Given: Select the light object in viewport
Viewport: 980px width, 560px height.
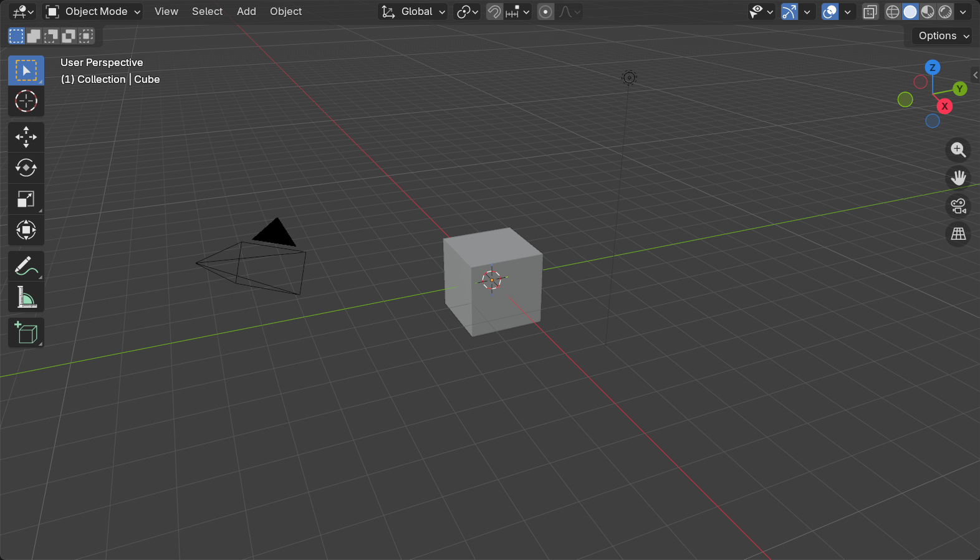Looking at the screenshot, I should [x=629, y=78].
